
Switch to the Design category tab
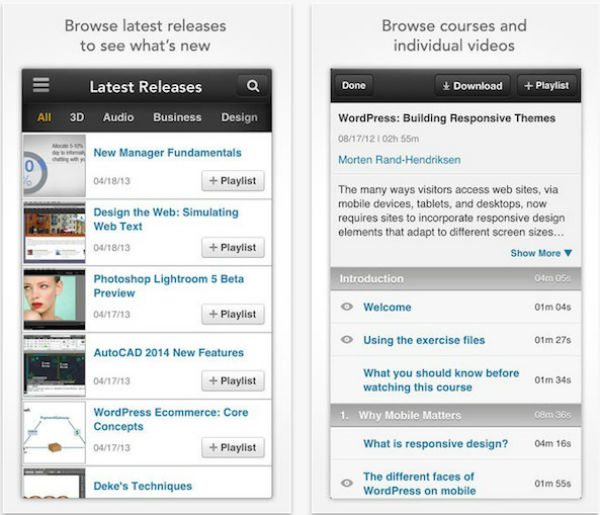[239, 117]
